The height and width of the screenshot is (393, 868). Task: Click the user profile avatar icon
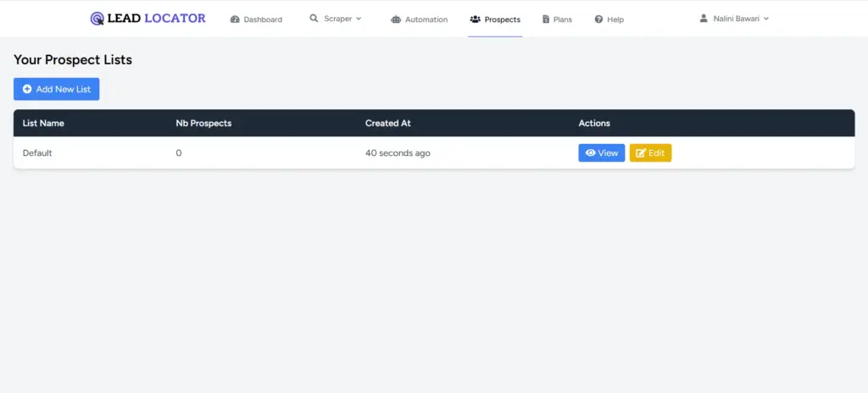pyautogui.click(x=704, y=19)
